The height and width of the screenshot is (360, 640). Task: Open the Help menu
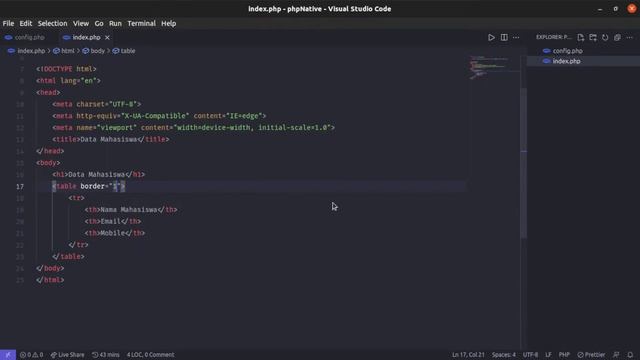168,24
